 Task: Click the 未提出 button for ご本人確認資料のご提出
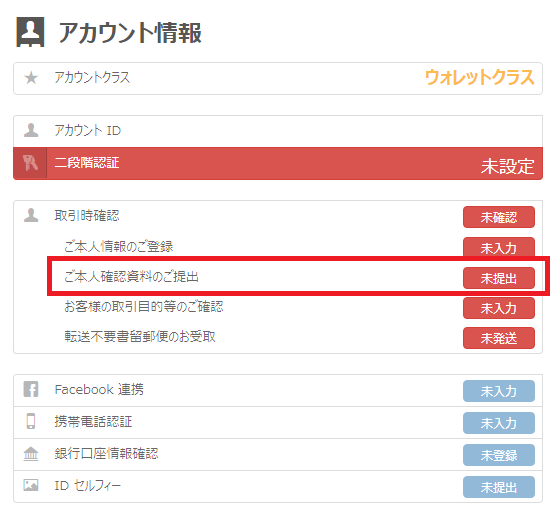click(499, 278)
